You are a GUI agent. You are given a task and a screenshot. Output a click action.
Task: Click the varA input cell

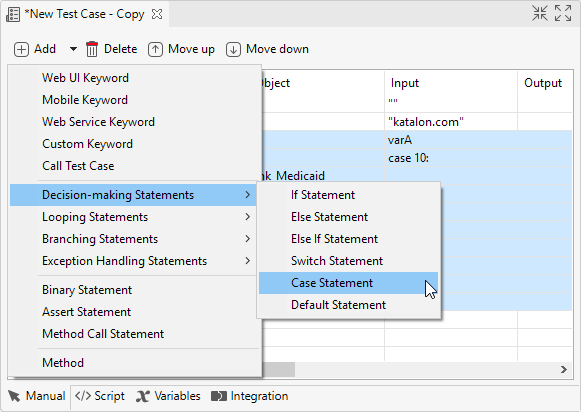coord(451,140)
